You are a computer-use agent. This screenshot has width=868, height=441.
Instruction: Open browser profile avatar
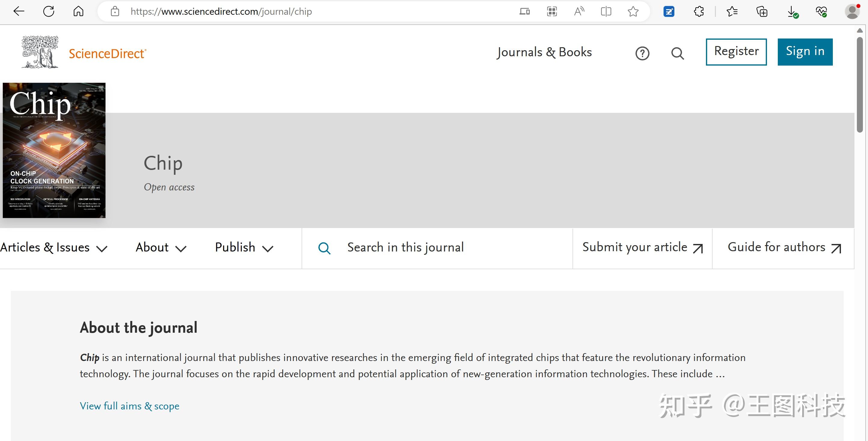click(x=852, y=11)
